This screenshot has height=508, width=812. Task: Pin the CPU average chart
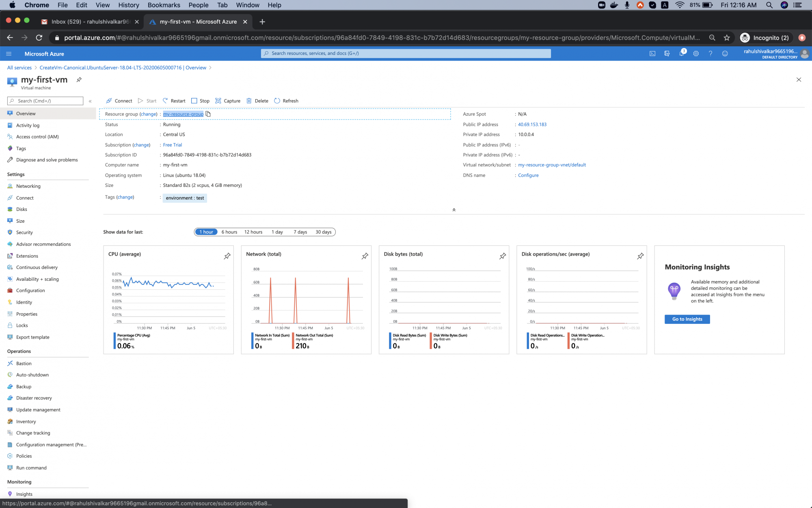[227, 256]
